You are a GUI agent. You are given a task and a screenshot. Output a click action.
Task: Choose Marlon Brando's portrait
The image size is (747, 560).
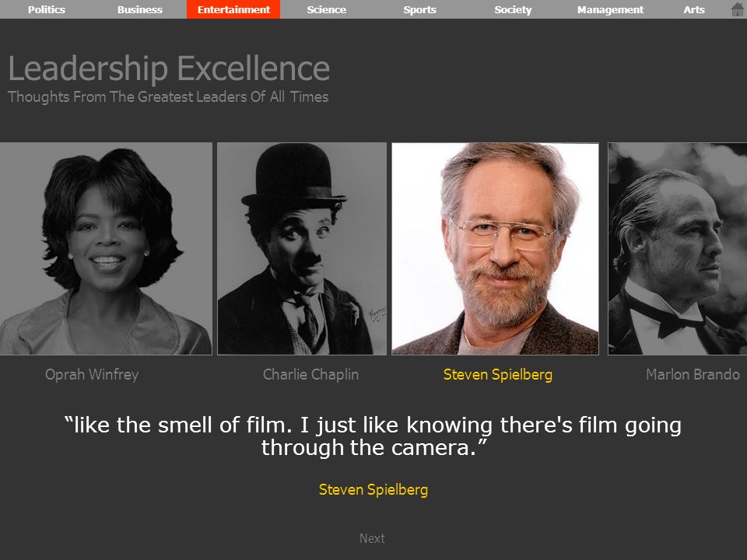(x=678, y=249)
